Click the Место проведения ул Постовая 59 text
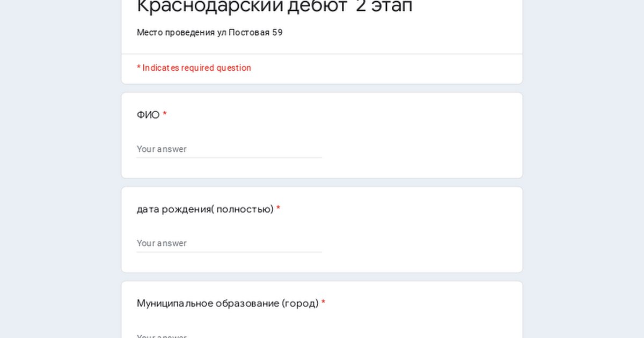The height and width of the screenshot is (338, 644). pos(208,33)
